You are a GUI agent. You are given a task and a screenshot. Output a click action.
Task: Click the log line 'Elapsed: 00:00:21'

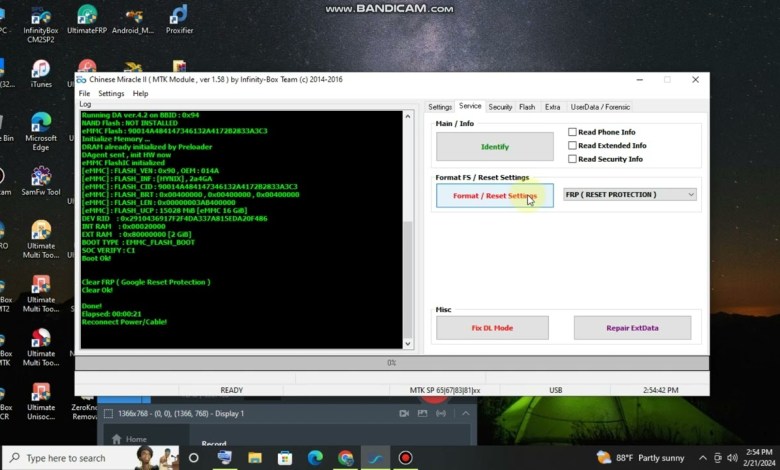tap(111, 314)
